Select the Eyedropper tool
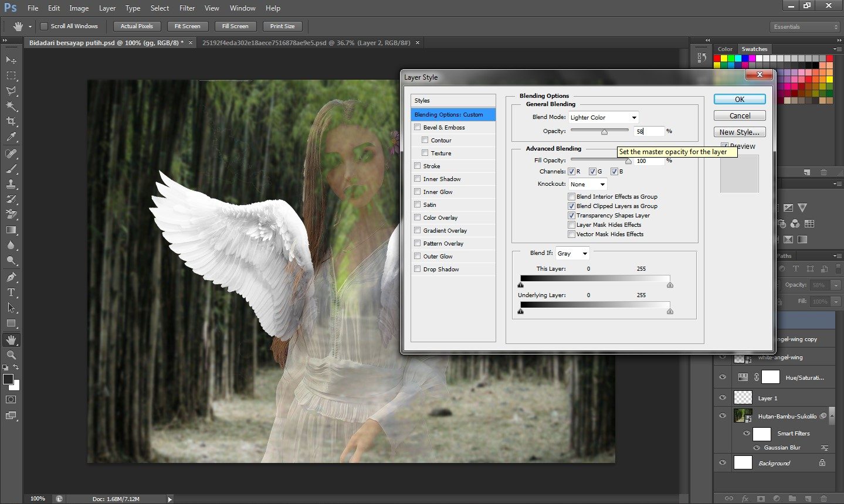Image resolution: width=844 pixels, height=504 pixels. pyautogui.click(x=11, y=137)
